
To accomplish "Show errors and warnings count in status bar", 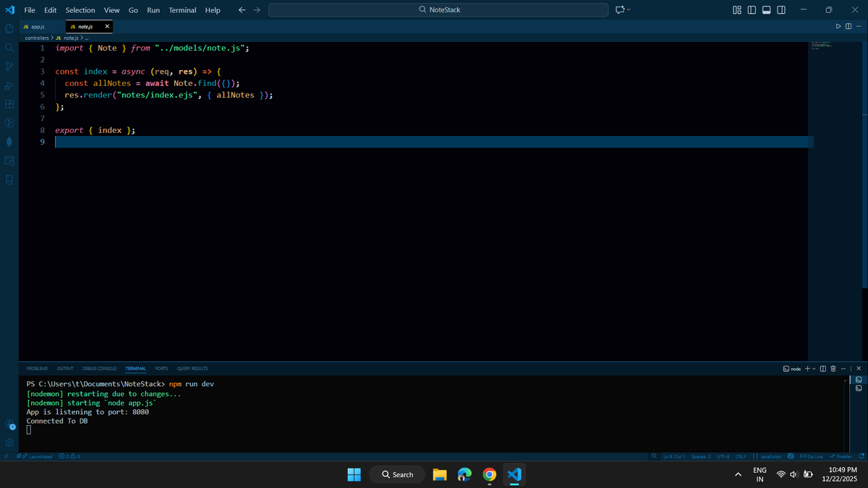I will [69, 456].
